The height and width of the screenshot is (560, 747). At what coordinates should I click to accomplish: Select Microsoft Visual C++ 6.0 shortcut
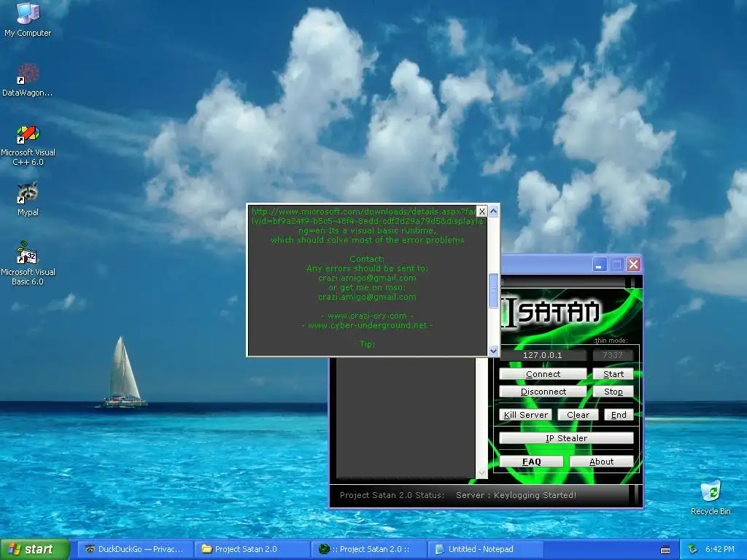[28, 145]
